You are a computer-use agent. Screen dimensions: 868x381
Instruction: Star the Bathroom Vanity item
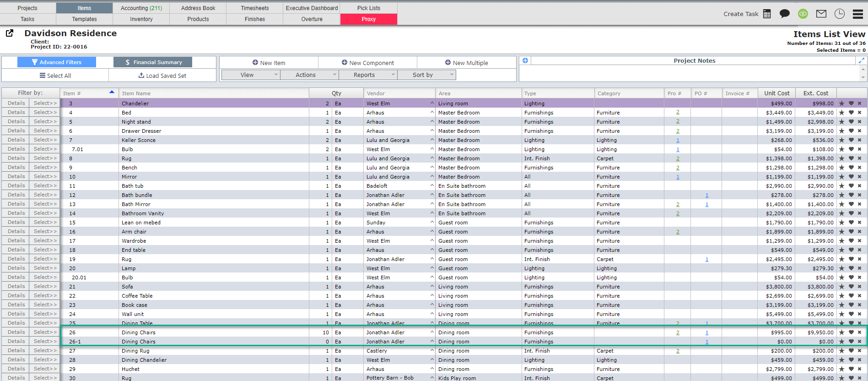pos(841,213)
